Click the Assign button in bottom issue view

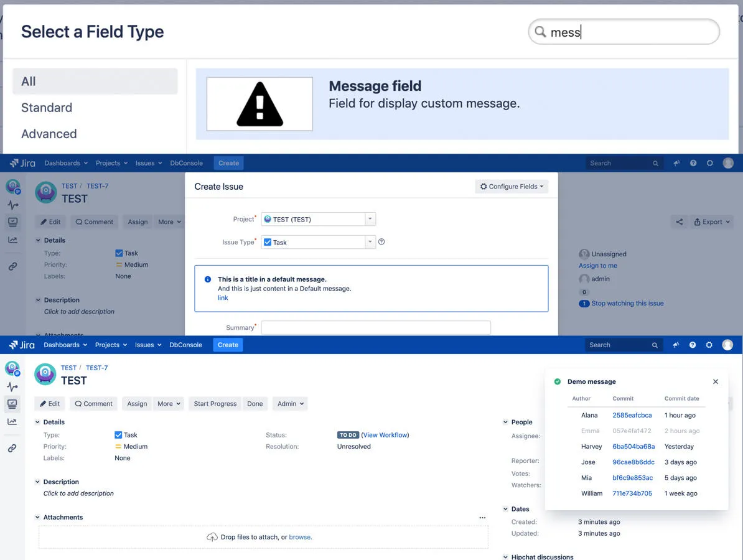pyautogui.click(x=137, y=404)
